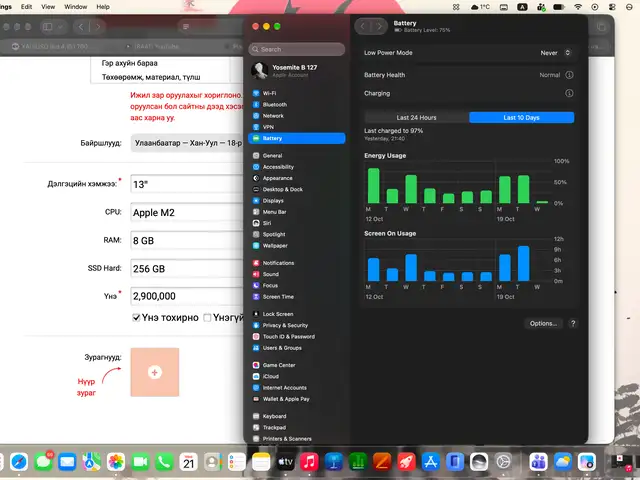
Task: Click Wi-Fi icon in menu bar
Action: 578,7
